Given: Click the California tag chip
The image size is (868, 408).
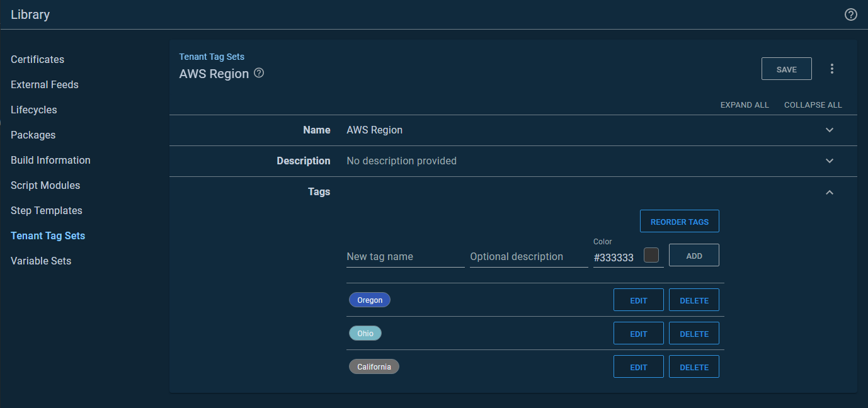Looking at the screenshot, I should point(374,366).
